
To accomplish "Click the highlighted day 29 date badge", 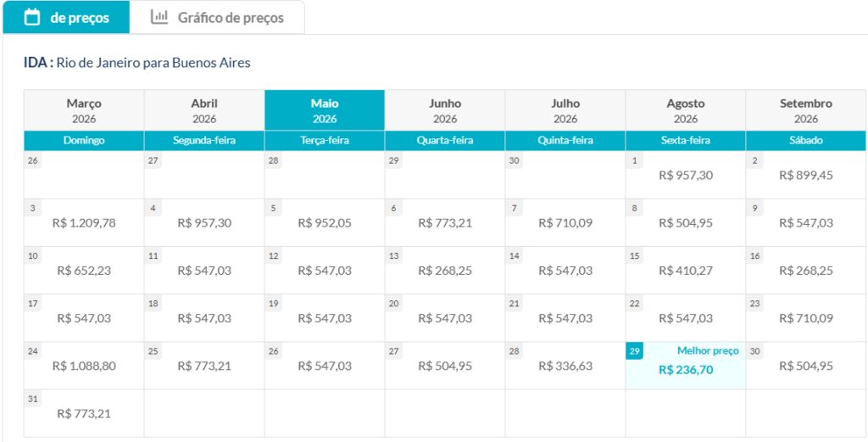I will pyautogui.click(x=635, y=351).
